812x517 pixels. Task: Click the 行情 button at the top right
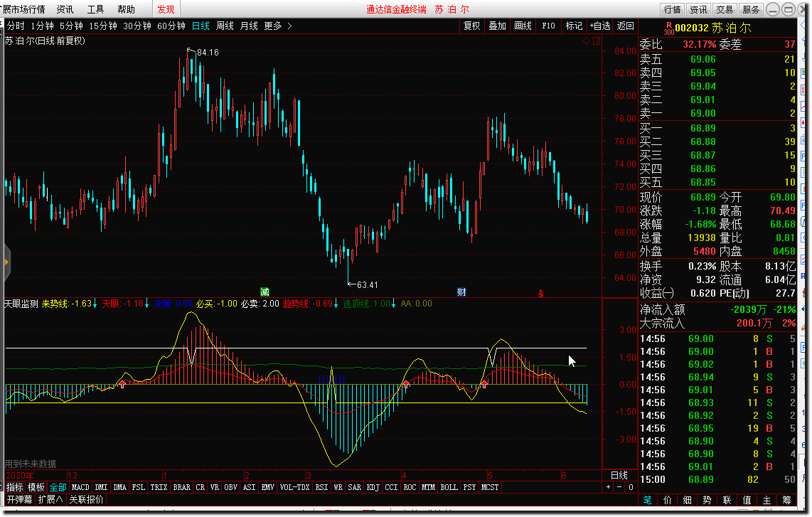click(x=672, y=9)
